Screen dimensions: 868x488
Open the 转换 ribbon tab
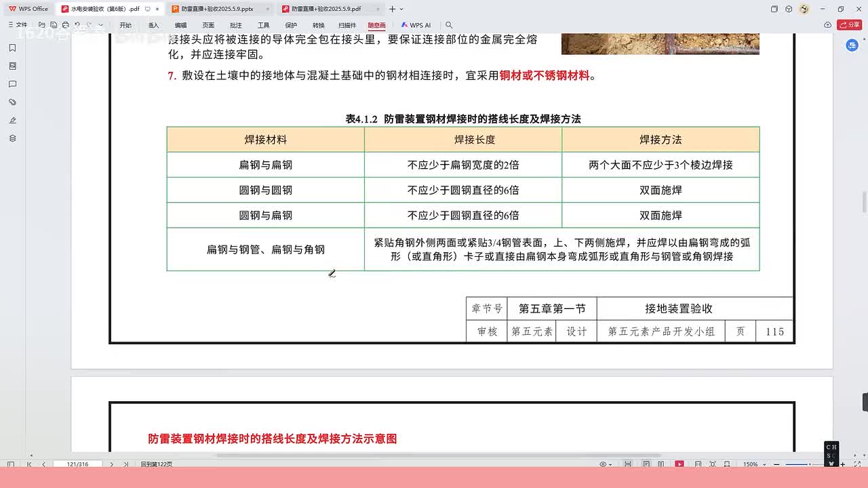(319, 25)
